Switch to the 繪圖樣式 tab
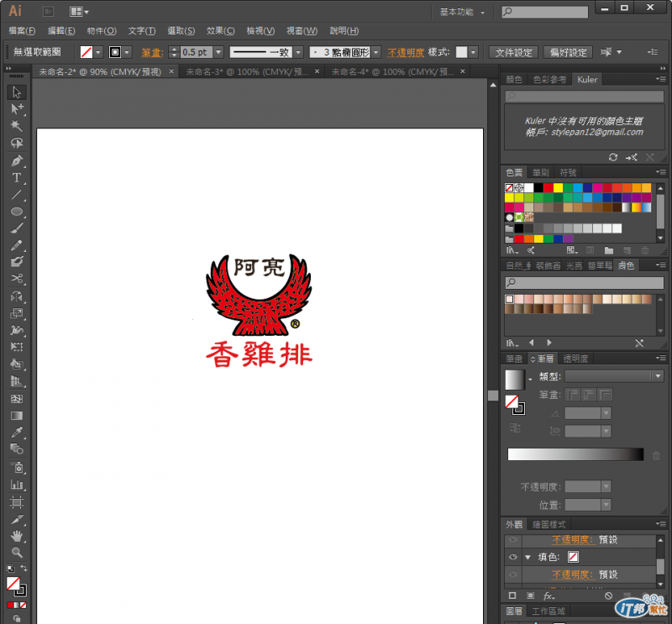Viewport: 672px width, 624px height. (549, 524)
